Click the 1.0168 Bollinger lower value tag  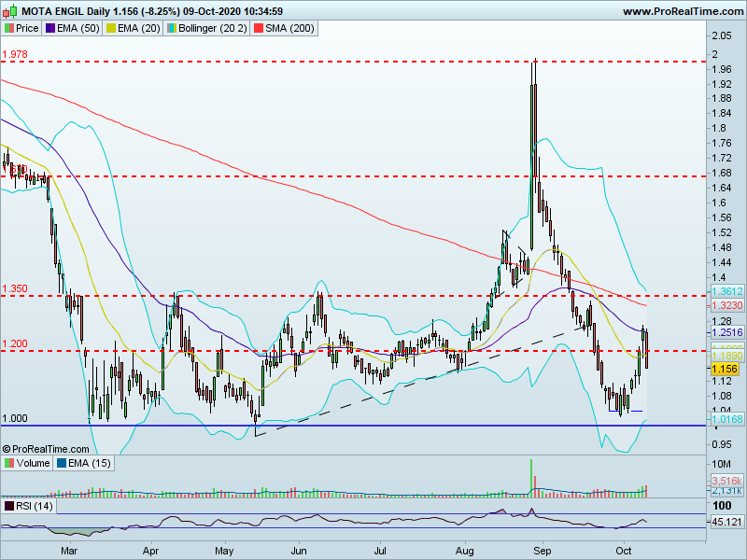click(727, 419)
